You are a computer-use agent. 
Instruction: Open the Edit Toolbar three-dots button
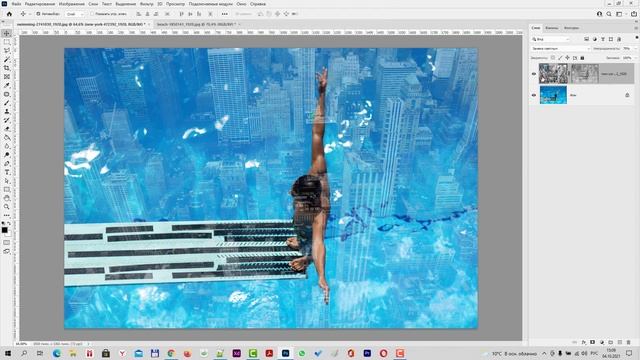(x=7, y=215)
